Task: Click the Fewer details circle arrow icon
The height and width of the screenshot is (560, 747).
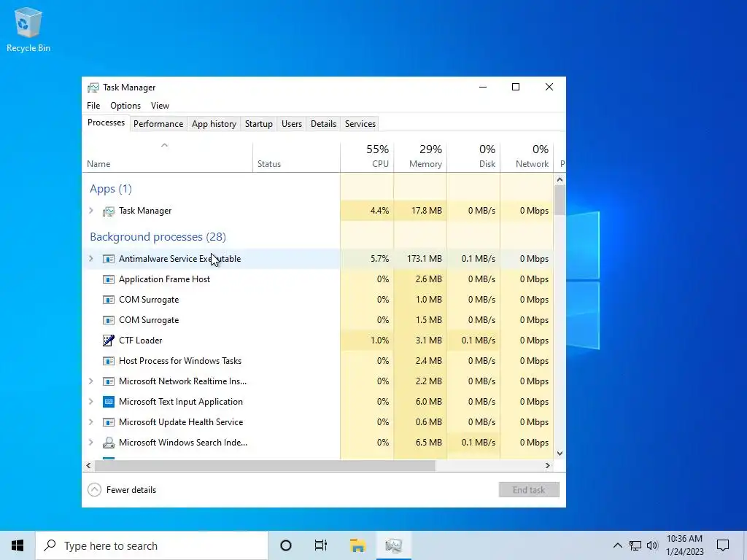Action: click(94, 490)
